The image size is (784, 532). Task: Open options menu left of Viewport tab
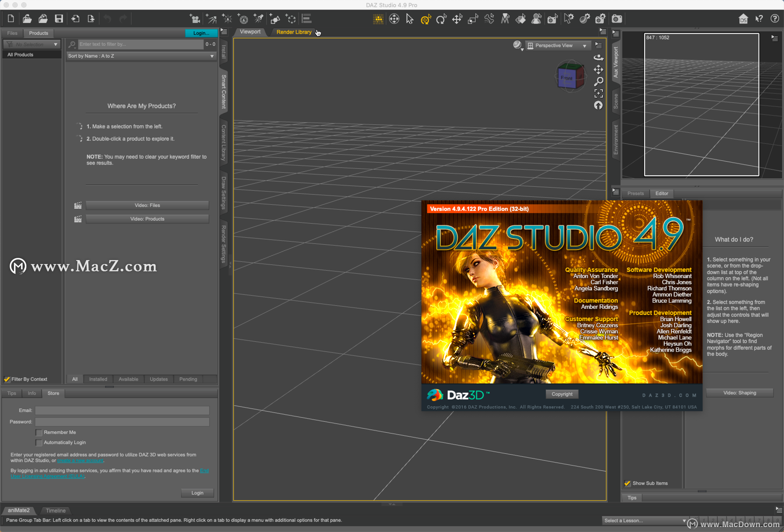point(224,32)
